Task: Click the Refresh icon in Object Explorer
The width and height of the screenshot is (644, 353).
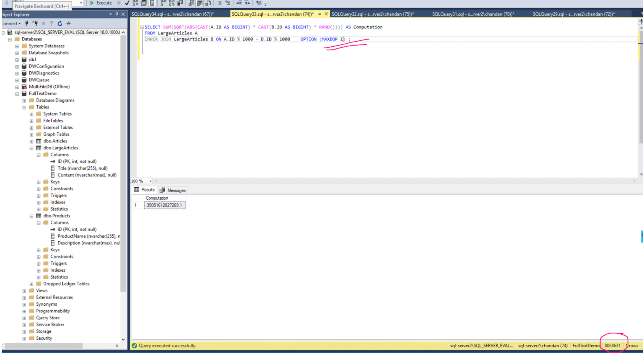Action: tap(60, 24)
